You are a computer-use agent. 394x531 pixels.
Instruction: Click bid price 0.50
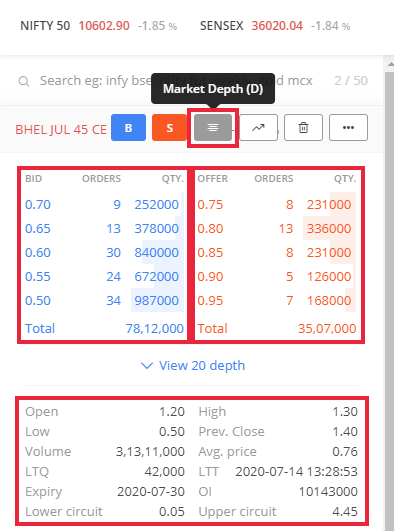tap(38, 301)
